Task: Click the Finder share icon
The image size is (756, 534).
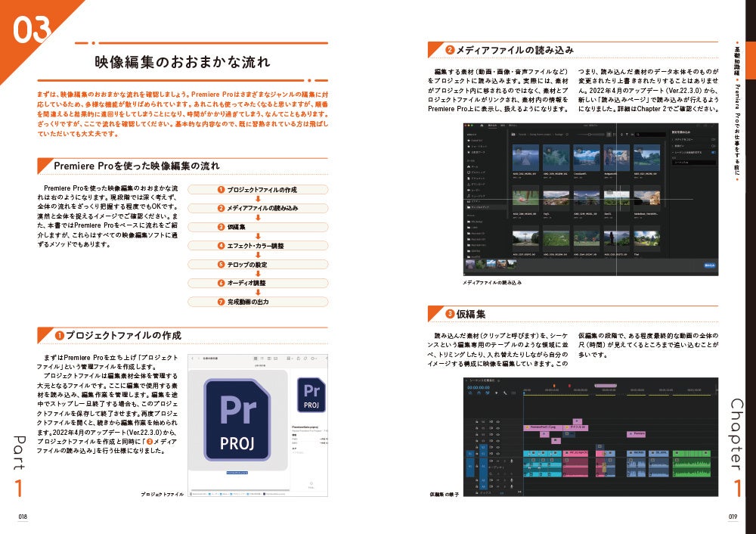Action: (x=299, y=359)
